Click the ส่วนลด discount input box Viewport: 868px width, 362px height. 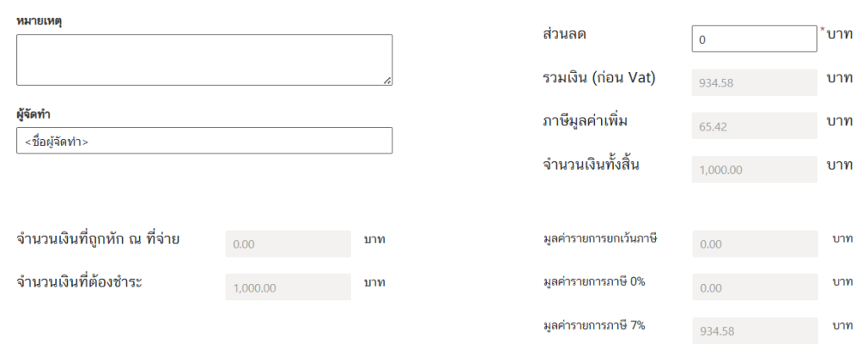[x=754, y=39]
